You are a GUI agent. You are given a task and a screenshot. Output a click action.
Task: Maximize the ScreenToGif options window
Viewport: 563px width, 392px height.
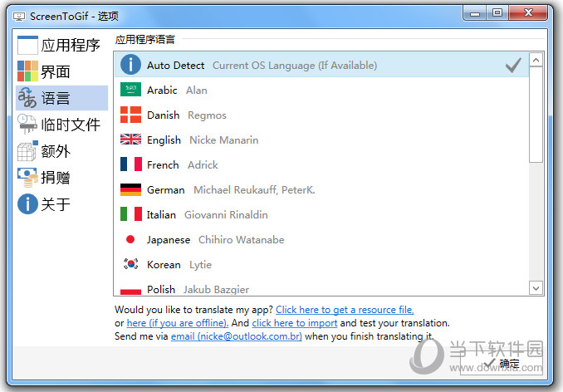(x=497, y=13)
